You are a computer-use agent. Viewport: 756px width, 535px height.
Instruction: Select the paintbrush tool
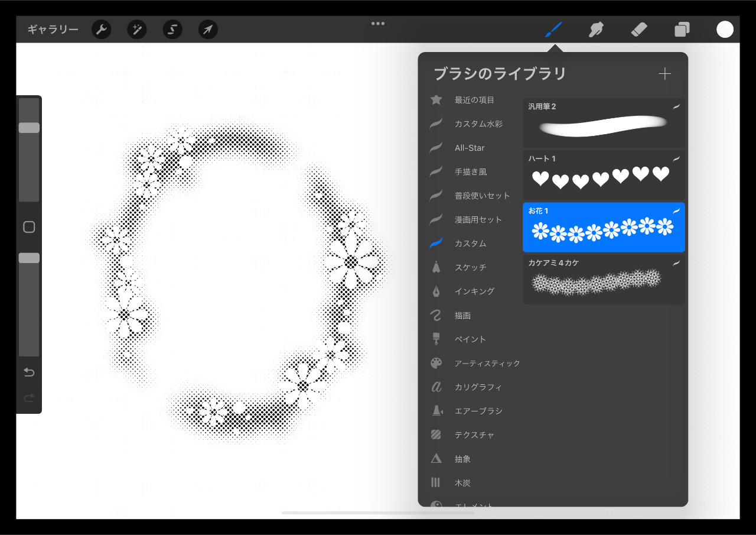[553, 30]
